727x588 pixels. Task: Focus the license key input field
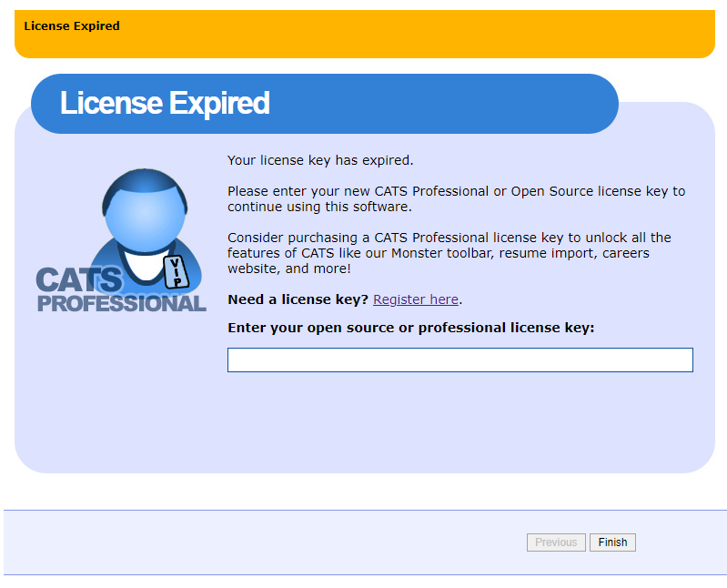click(459, 360)
